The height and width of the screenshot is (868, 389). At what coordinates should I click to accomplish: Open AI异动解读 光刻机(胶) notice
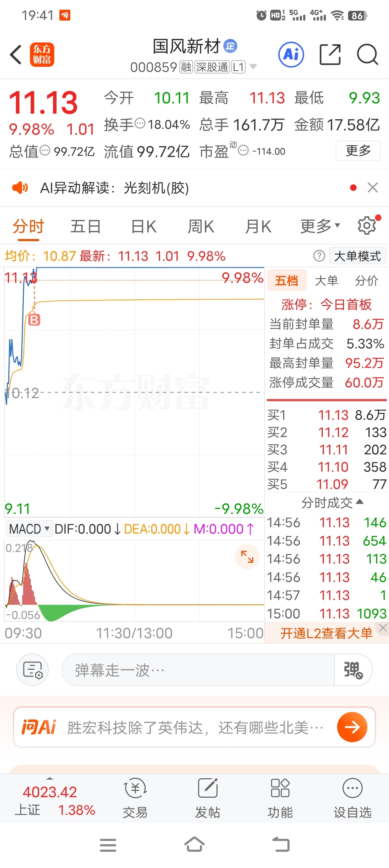point(115,188)
